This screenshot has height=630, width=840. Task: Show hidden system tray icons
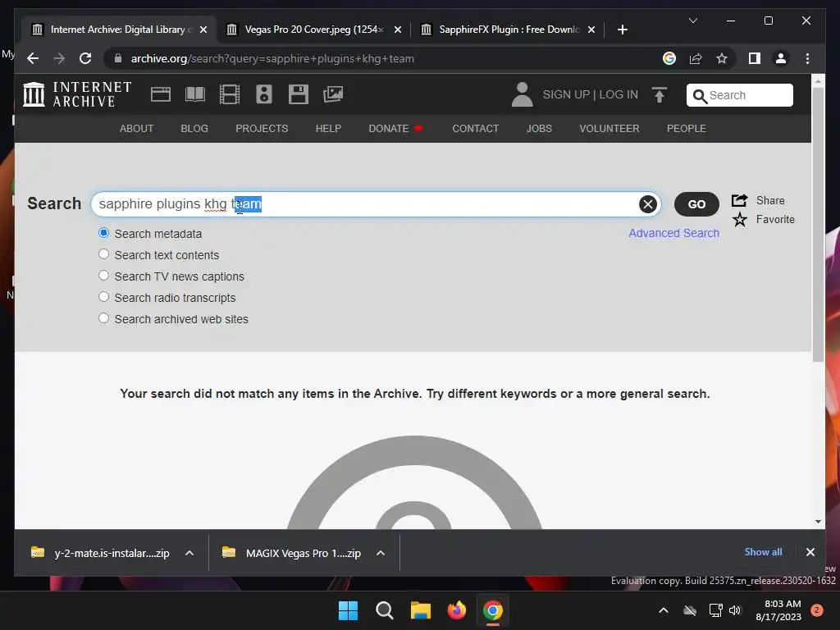(663, 610)
